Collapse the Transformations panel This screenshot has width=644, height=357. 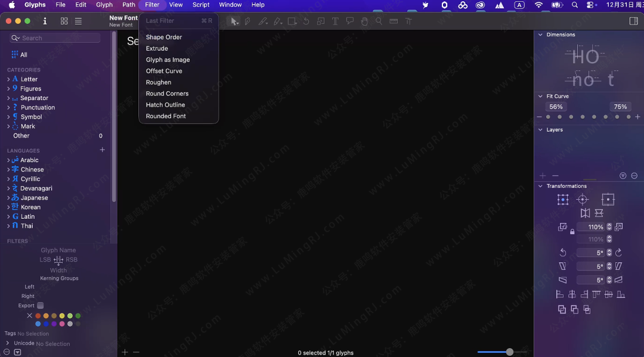click(x=540, y=186)
